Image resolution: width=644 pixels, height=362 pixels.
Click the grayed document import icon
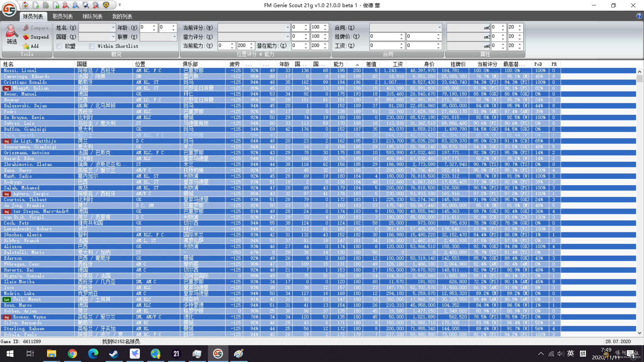click(46, 5)
